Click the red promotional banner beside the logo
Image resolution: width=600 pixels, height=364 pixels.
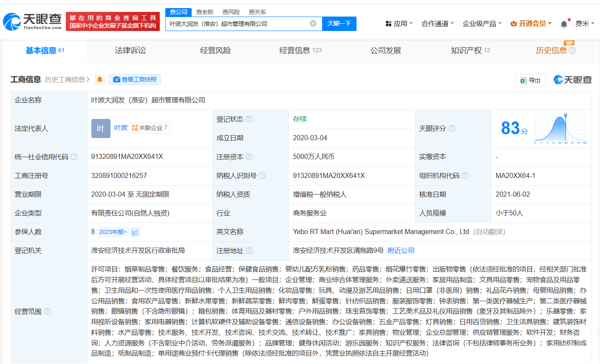[113, 21]
